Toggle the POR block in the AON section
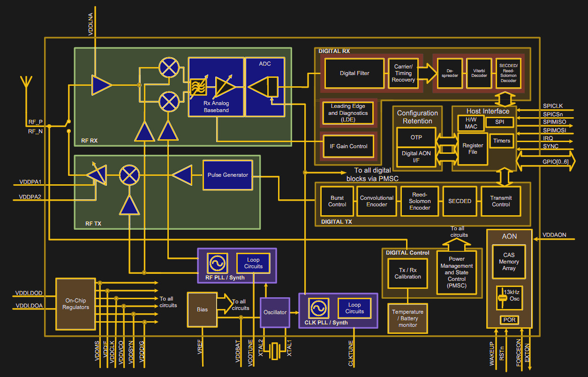Viewport: 588px width, 377px height. point(509,320)
